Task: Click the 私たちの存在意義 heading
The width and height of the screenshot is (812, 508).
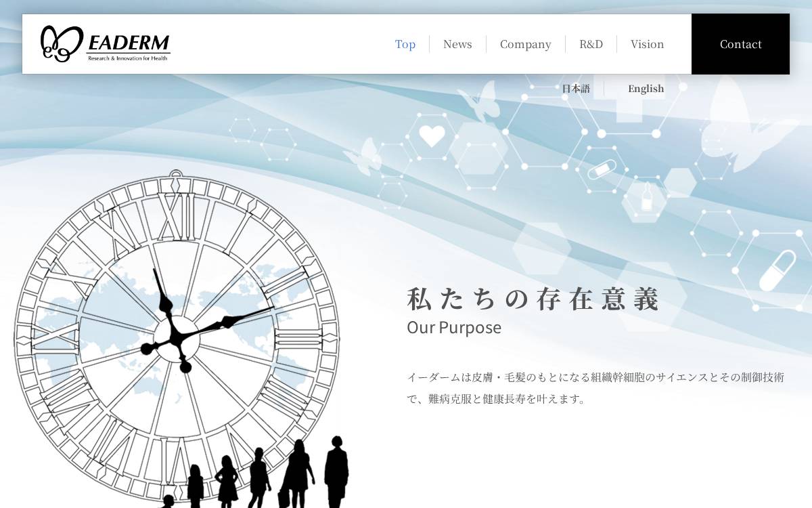Action: coord(533,299)
